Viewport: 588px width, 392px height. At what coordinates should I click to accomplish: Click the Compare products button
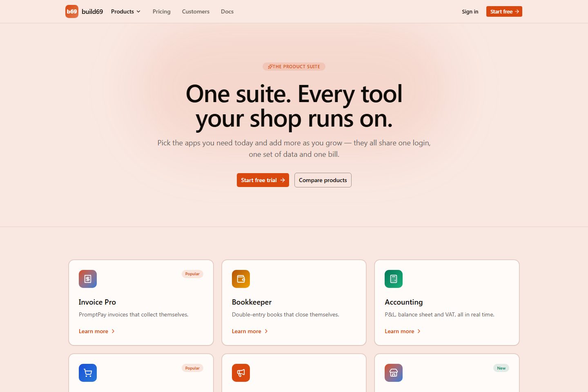click(x=323, y=180)
